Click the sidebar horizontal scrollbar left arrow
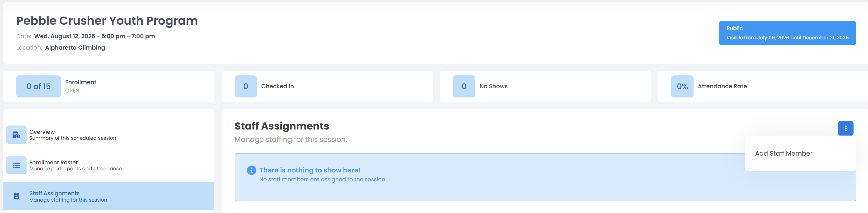The image size is (868, 213). [5, 211]
